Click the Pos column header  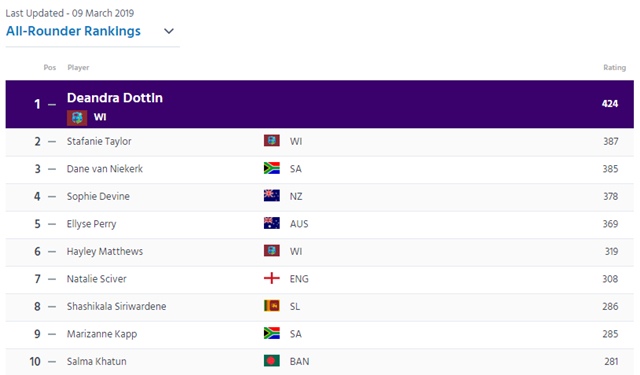(x=50, y=67)
